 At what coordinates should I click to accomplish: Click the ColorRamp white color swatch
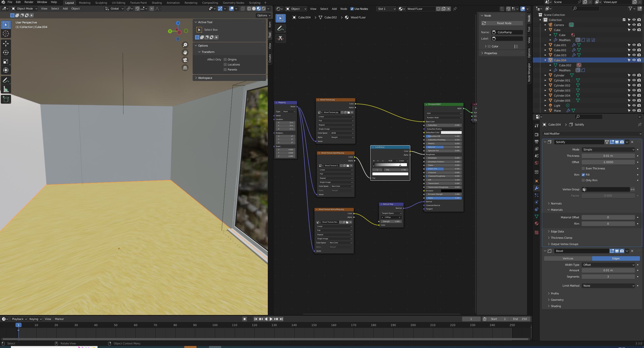[x=390, y=174]
